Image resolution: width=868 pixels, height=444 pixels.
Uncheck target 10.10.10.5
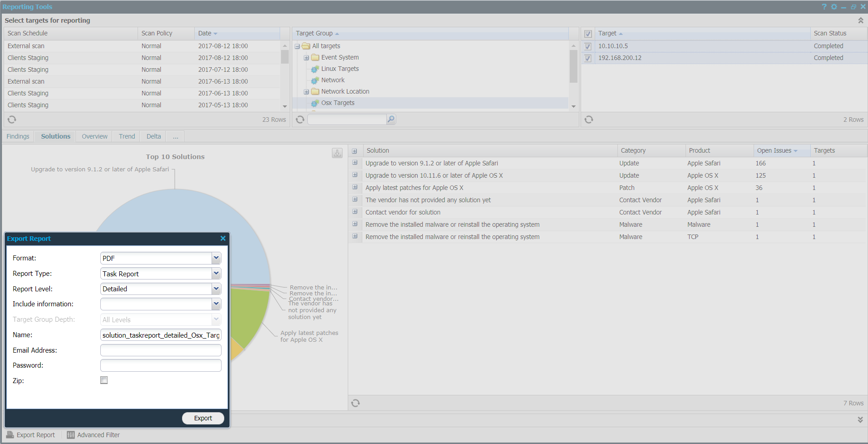(x=588, y=46)
